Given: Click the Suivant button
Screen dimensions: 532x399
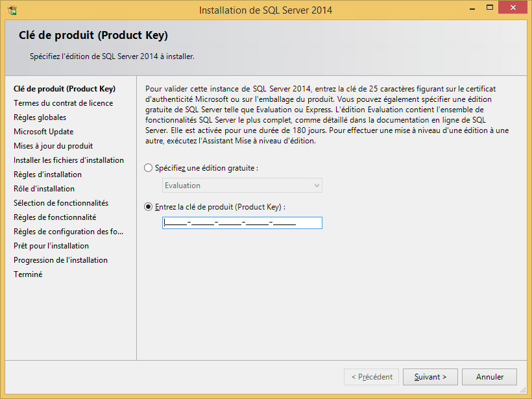Looking at the screenshot, I should (x=430, y=377).
